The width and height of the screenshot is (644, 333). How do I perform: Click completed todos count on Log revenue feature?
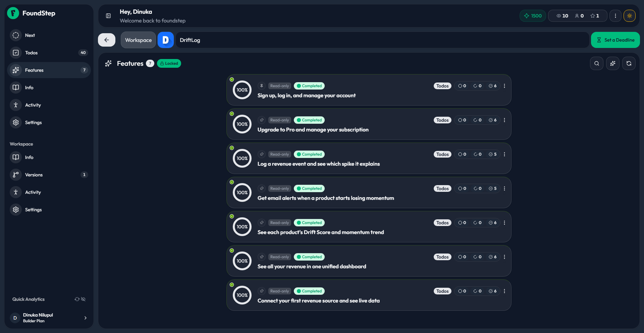click(493, 154)
